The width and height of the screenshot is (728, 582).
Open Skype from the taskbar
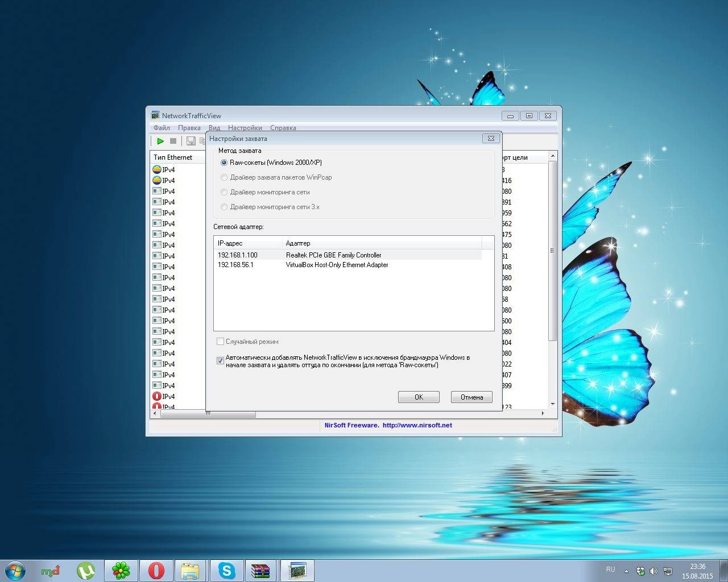(227, 571)
